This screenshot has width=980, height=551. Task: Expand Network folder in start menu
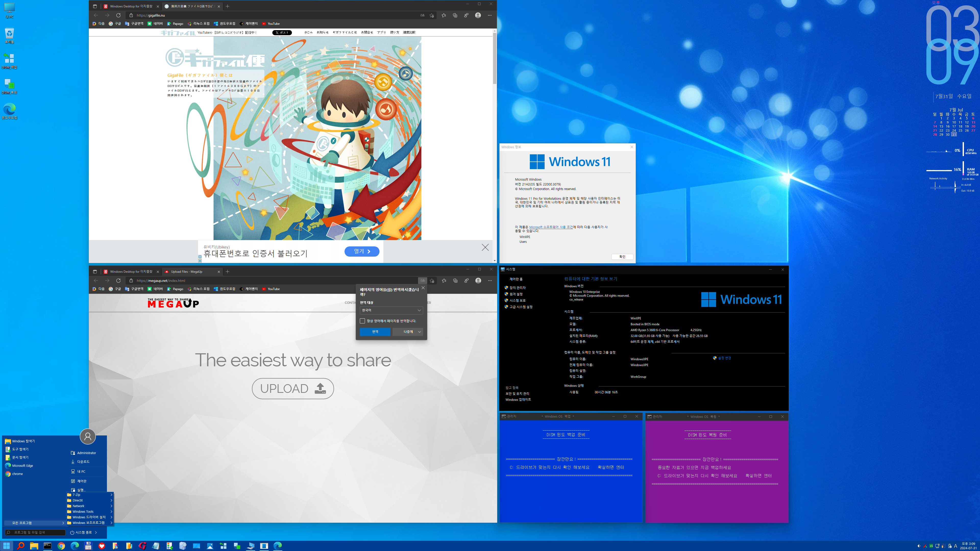point(90,506)
